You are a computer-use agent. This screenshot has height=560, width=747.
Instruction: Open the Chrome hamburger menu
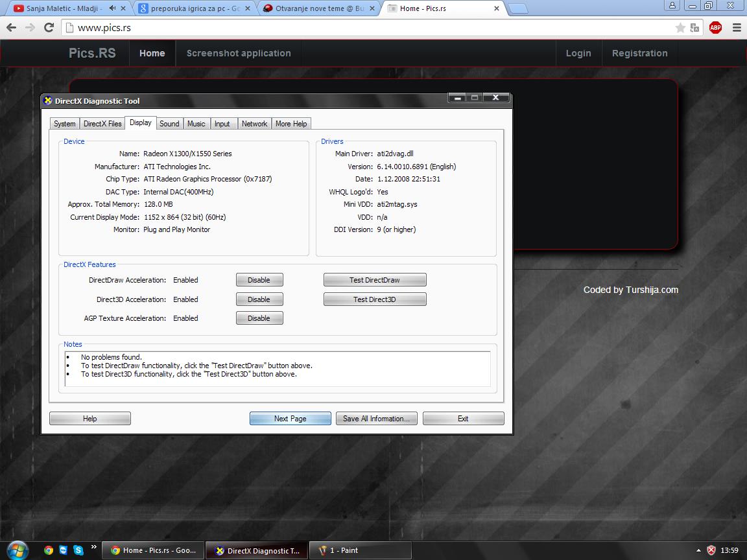tap(737, 27)
